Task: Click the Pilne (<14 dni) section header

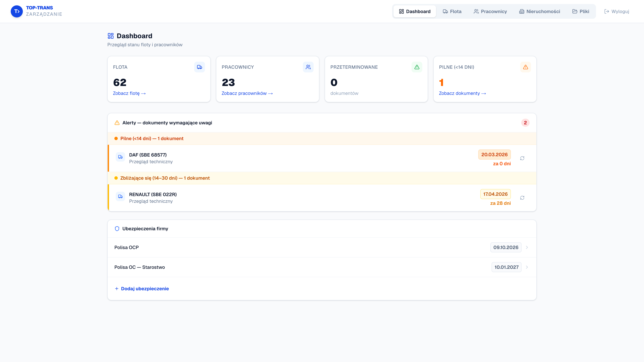Action: click(322, 138)
